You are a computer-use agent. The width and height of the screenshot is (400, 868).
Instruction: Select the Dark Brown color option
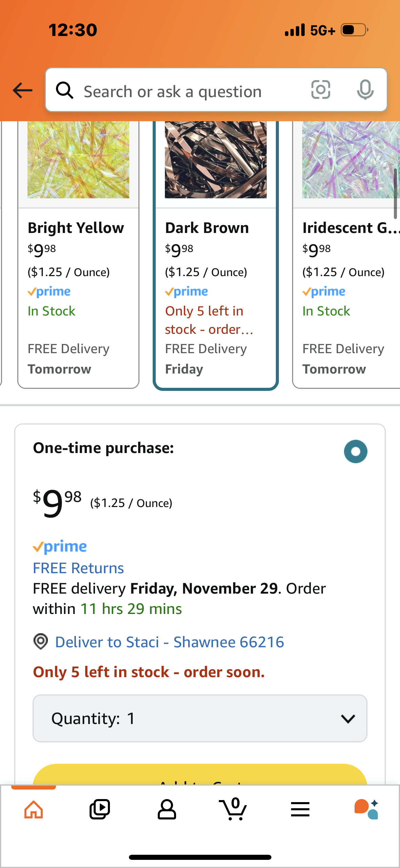tap(216, 255)
